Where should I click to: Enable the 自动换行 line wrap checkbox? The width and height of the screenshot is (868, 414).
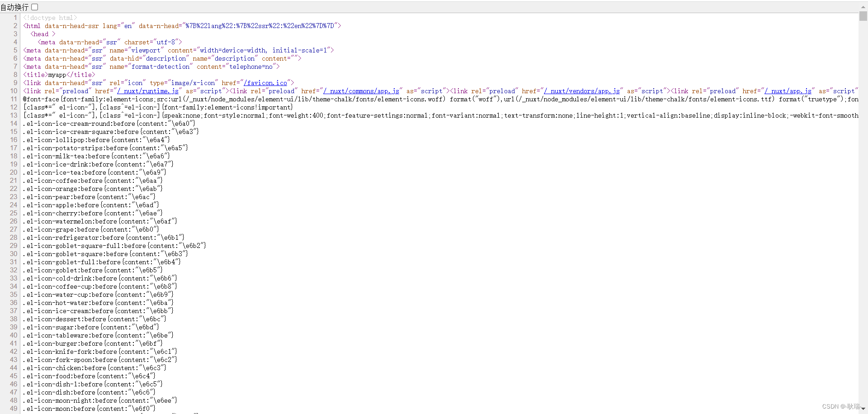[x=35, y=7]
